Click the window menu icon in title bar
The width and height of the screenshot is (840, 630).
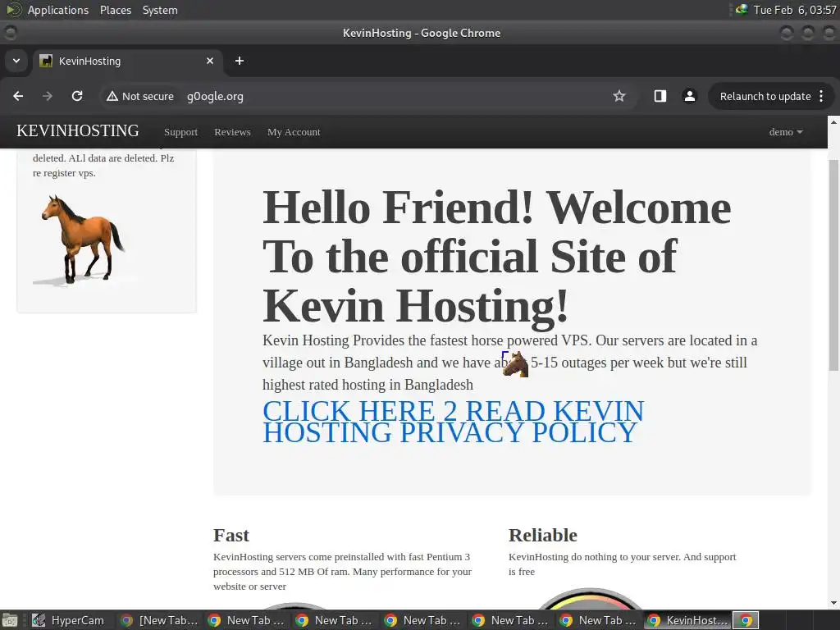point(10,33)
